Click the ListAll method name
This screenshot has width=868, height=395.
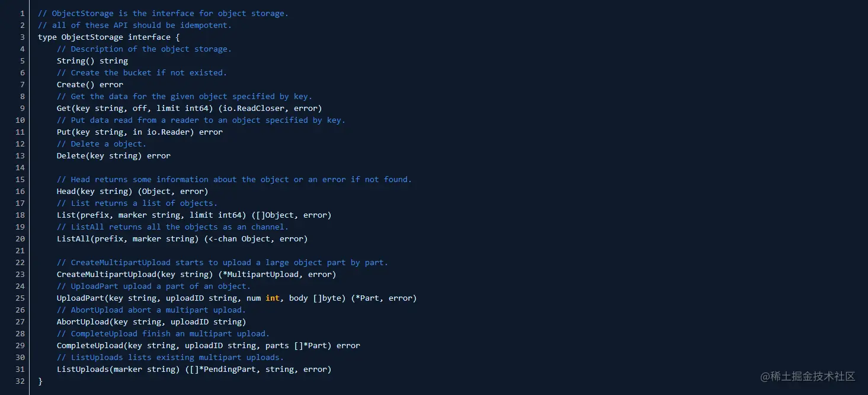(x=73, y=238)
